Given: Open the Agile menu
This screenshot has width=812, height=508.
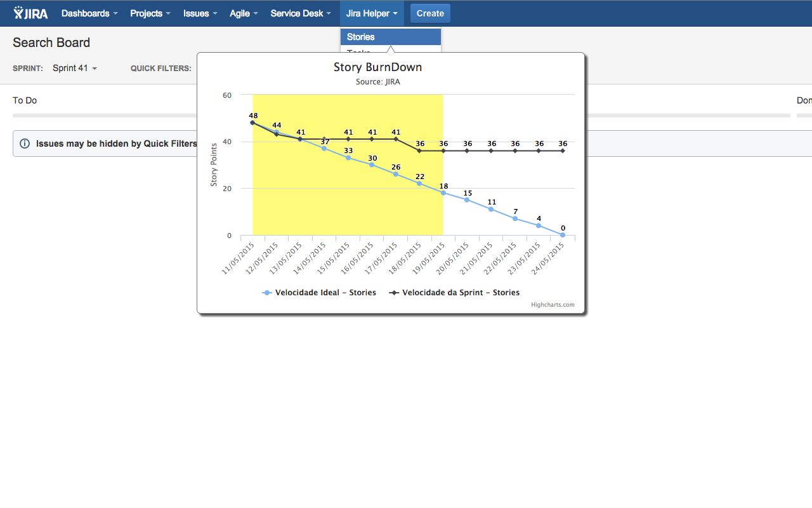Looking at the screenshot, I should (x=244, y=13).
